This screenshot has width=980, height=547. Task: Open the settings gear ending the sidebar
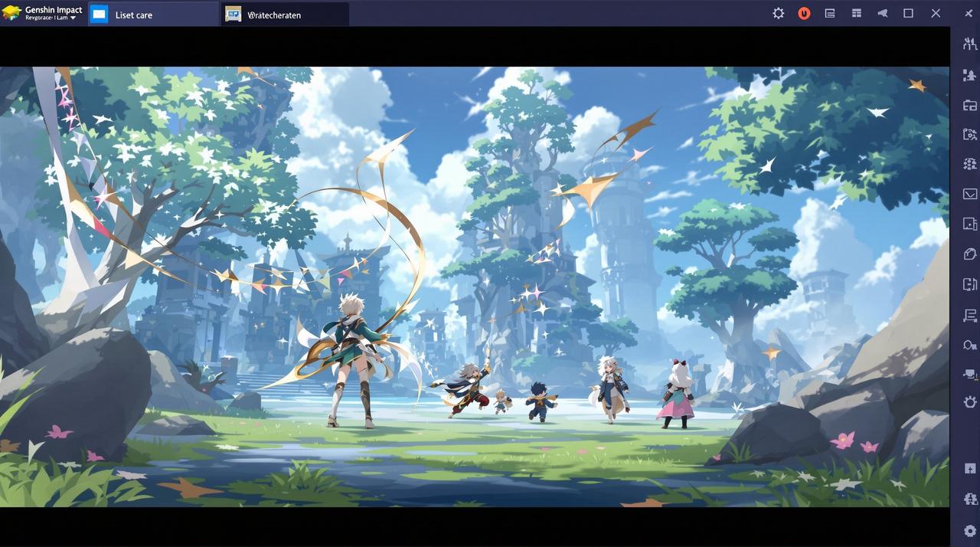969,530
